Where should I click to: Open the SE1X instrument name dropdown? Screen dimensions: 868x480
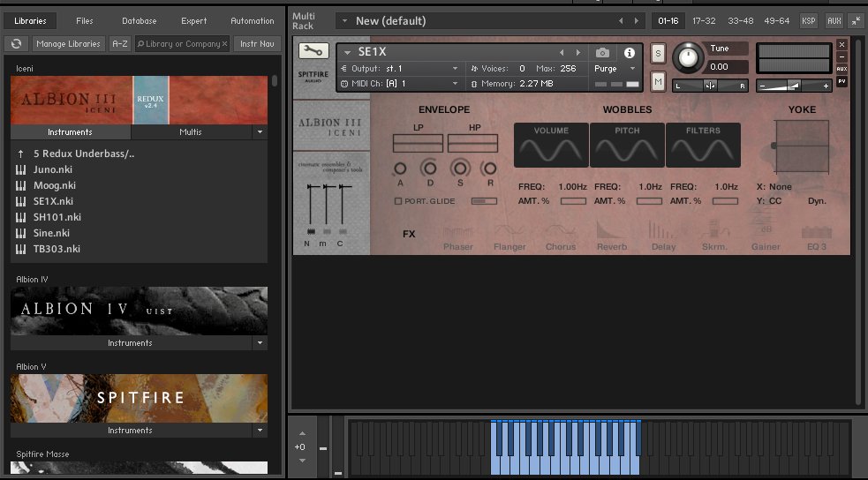pos(348,53)
